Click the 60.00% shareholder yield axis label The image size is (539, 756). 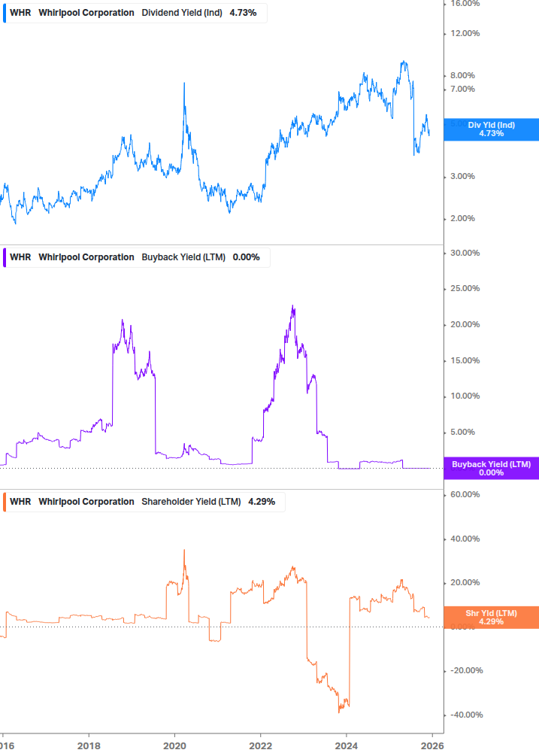[x=465, y=495]
